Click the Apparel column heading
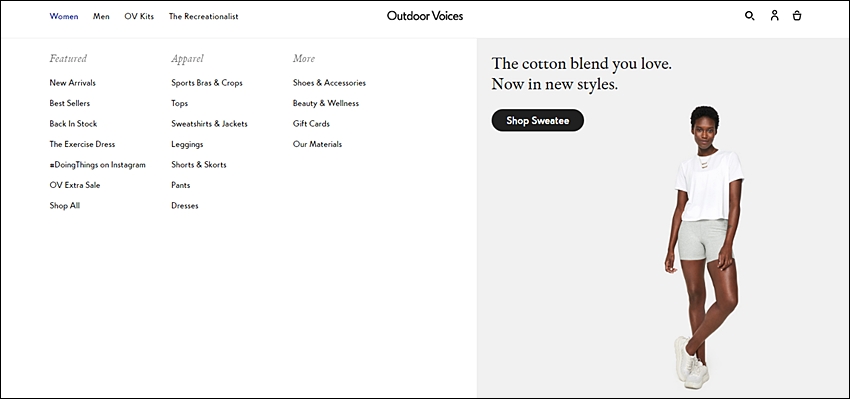This screenshot has width=850, height=399. pos(188,59)
